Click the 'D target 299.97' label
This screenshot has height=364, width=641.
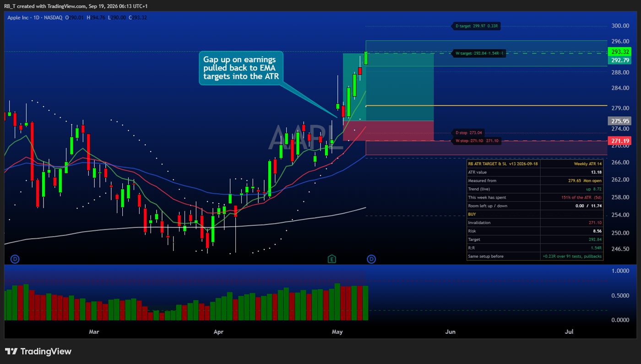pyautogui.click(x=476, y=26)
